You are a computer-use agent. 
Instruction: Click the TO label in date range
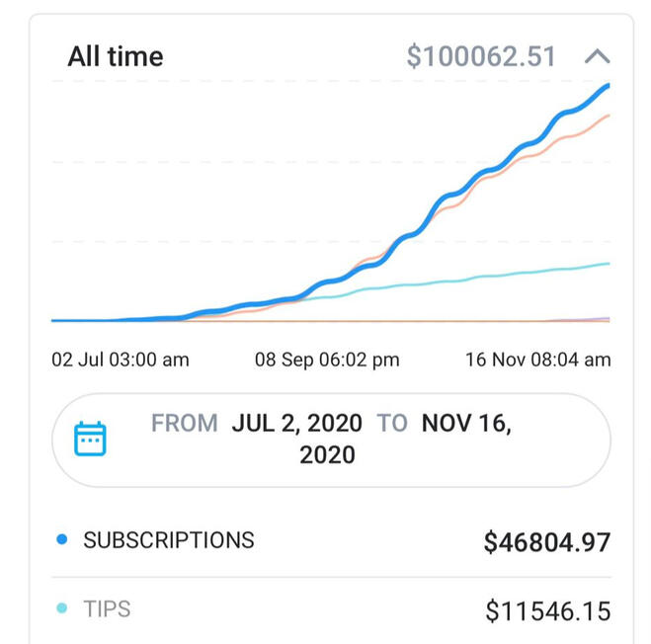pos(391,424)
